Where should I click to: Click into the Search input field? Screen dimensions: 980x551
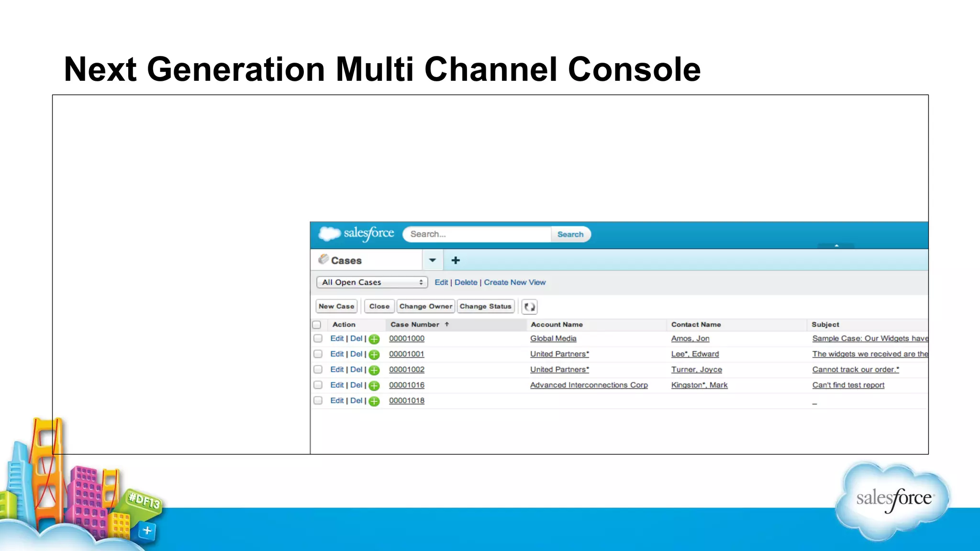point(477,234)
